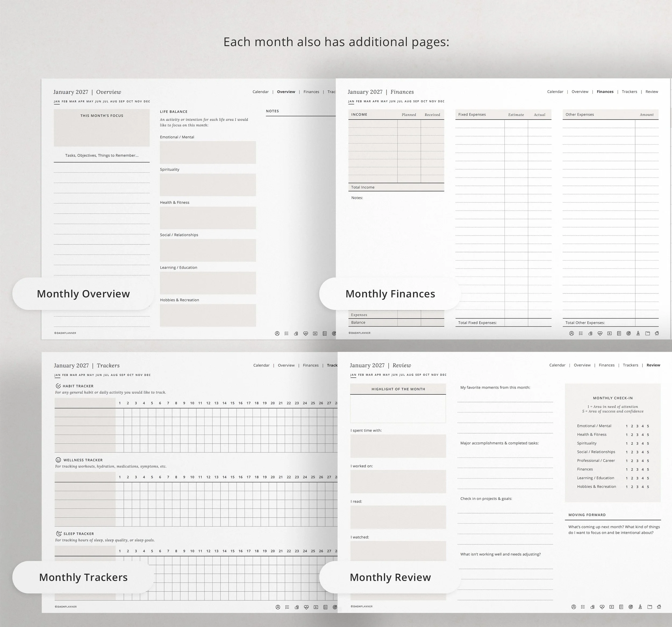
Task: Click profile icon on Review page footer
Action: (x=574, y=607)
